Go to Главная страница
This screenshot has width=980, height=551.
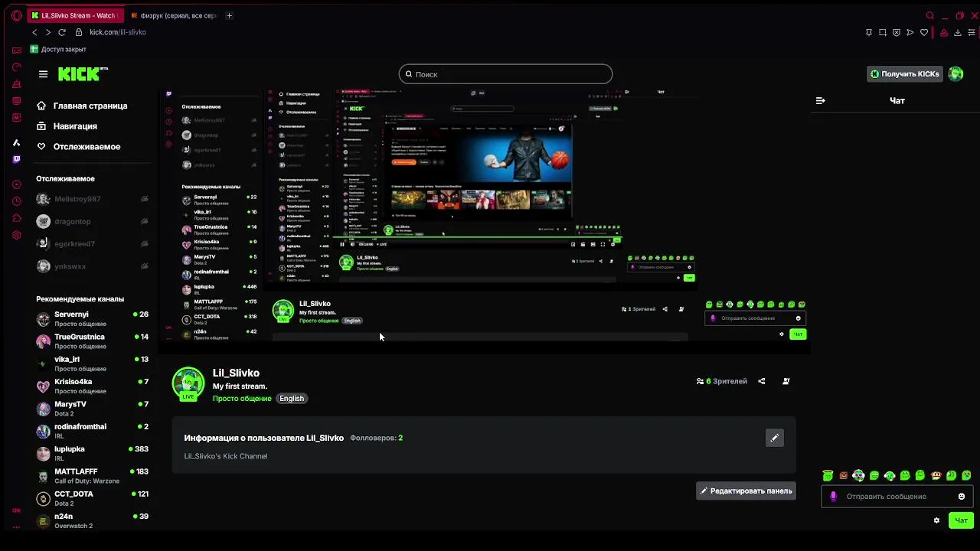82,106
